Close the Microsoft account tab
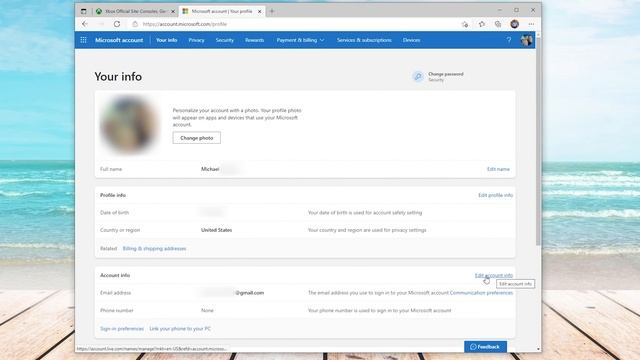Image resolution: width=640 pixels, height=360 pixels. pyautogui.click(x=259, y=11)
